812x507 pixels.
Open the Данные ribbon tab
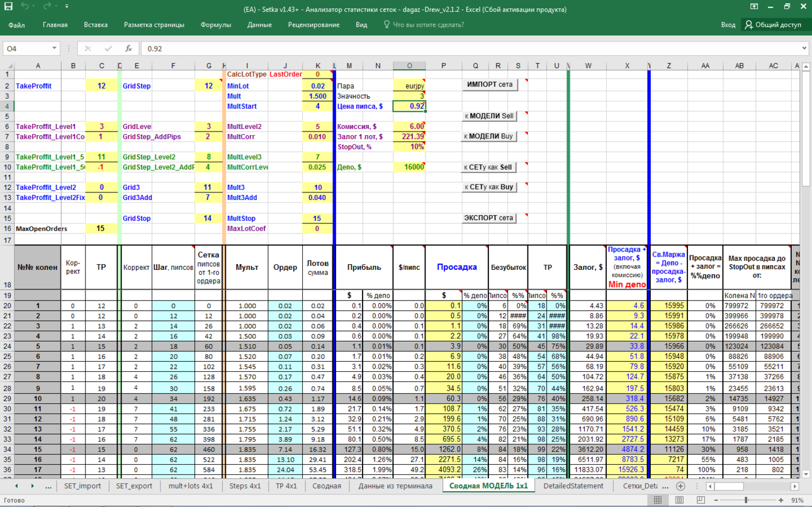(x=259, y=25)
